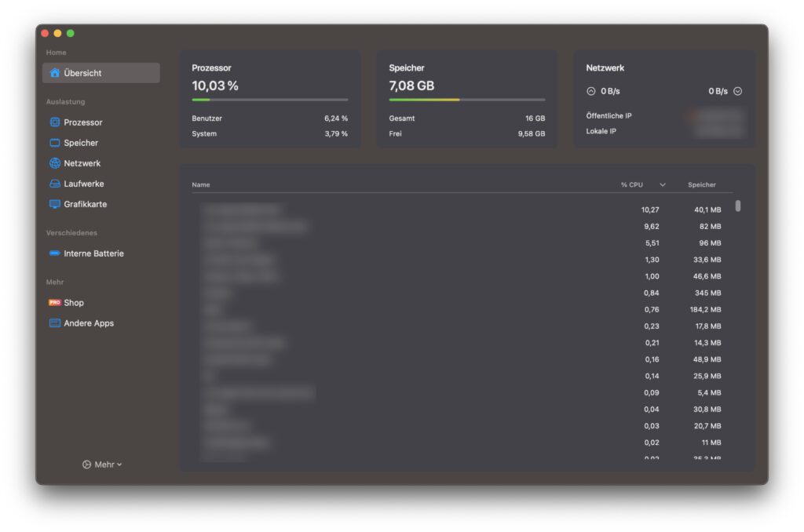Click the green fullscreen window button
This screenshot has width=804, height=532.
coord(70,33)
